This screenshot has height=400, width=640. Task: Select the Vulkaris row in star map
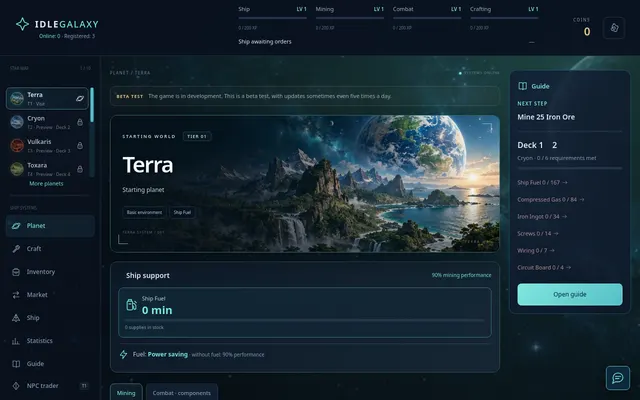coord(47,145)
